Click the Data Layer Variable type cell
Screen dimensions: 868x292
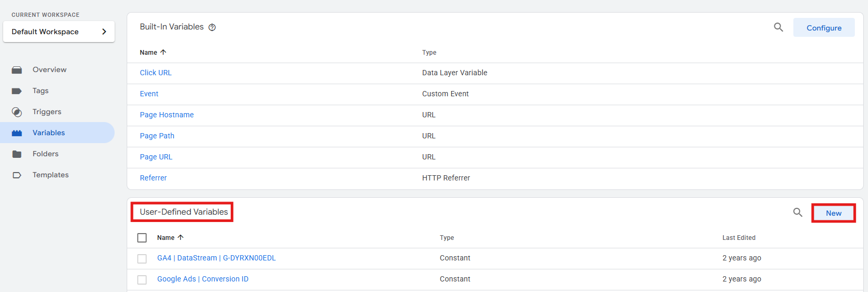[455, 73]
